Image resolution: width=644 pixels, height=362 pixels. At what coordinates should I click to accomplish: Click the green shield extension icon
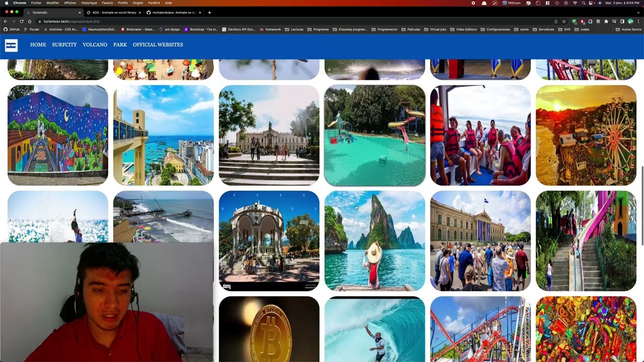tap(574, 21)
